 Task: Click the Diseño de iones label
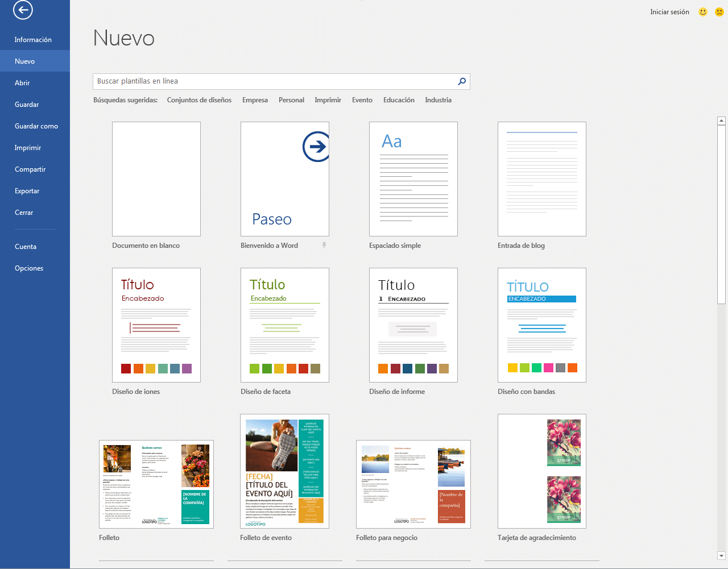[136, 392]
